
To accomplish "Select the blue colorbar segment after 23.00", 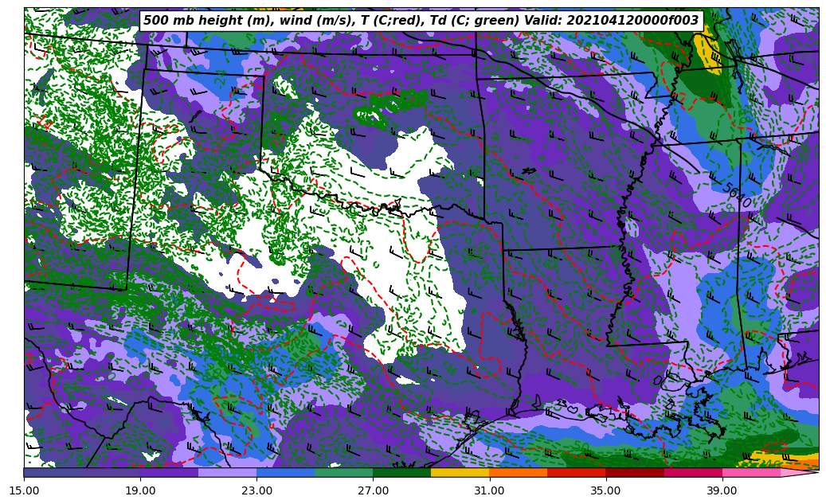I will [285, 472].
